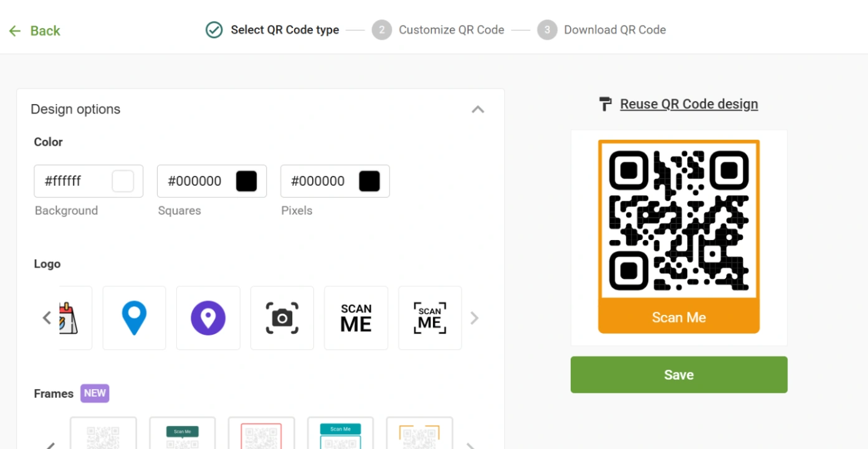The image size is (868, 449).
Task: Collapse the Design options section
Action: (477, 109)
